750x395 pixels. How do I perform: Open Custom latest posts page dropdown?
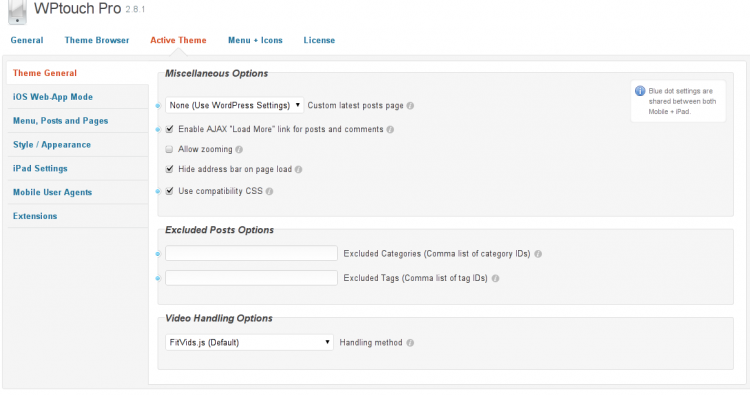234,105
